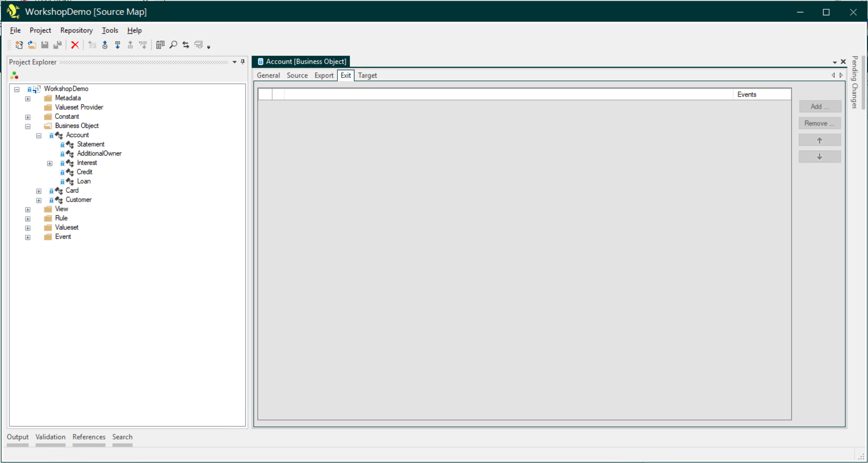Viewport: 868px width, 463px height.
Task: Switch to the Target tab
Action: [367, 75]
